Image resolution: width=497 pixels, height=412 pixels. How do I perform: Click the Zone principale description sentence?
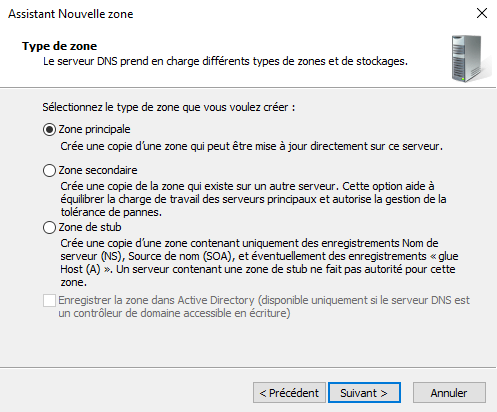pos(251,146)
